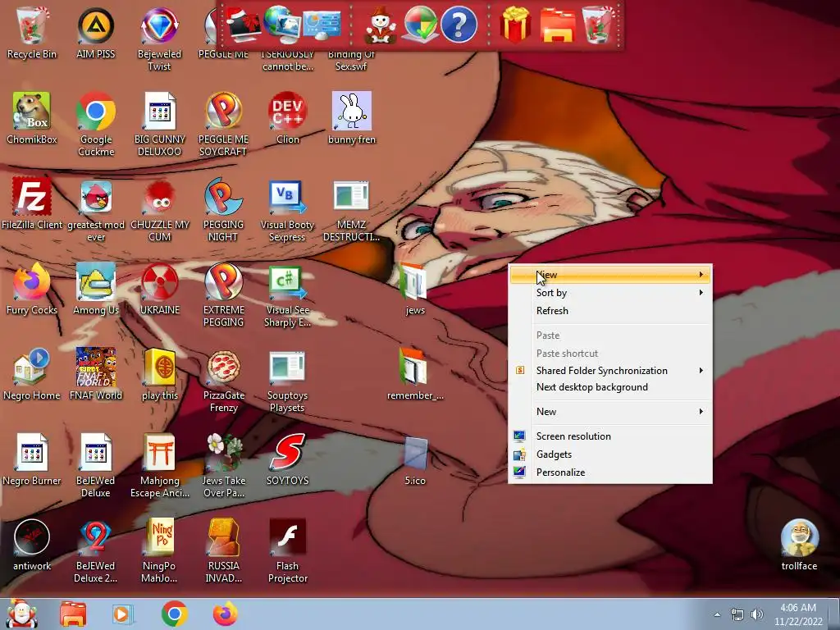Screen dimensions: 840x630
Task: Click the candy-cane recycle bin dock icon
Action: [597, 25]
